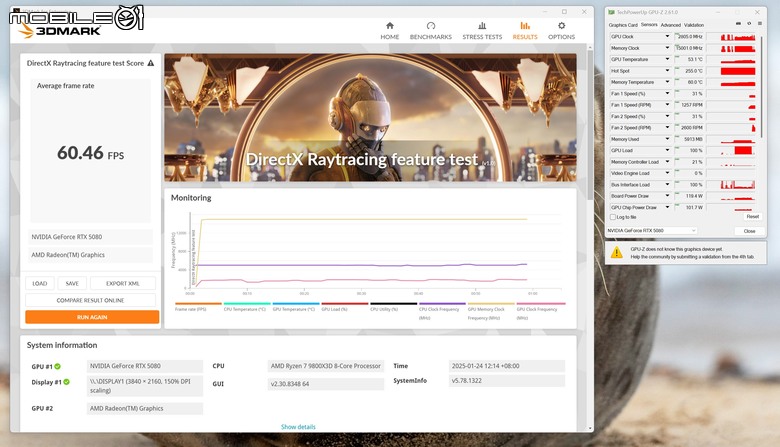The height and width of the screenshot is (447, 780).
Task: Click NVIDIA GeForce RTX 5080 in score panel
Action: coord(91,237)
